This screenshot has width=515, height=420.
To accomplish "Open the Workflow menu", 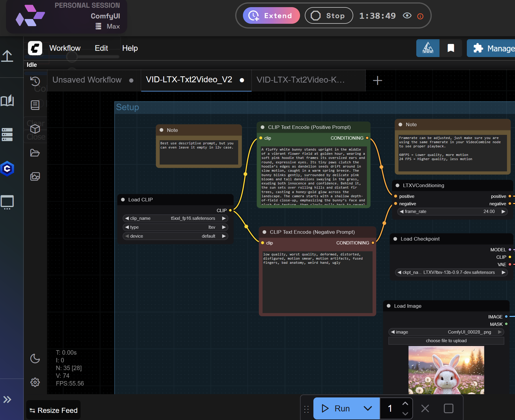I will (x=65, y=48).
